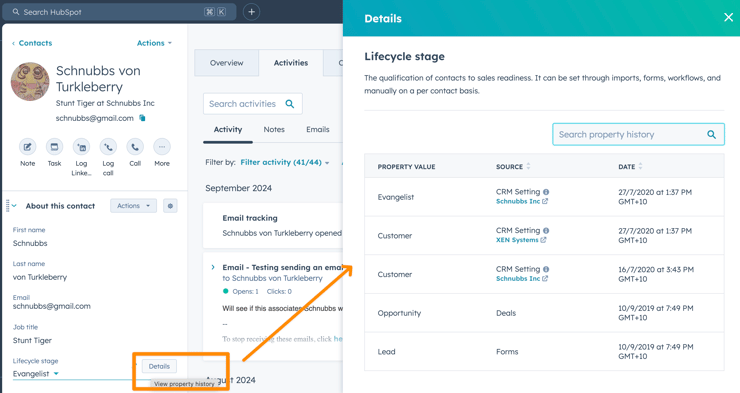
Task: Click the magnifier in Search property history
Action: pos(711,134)
